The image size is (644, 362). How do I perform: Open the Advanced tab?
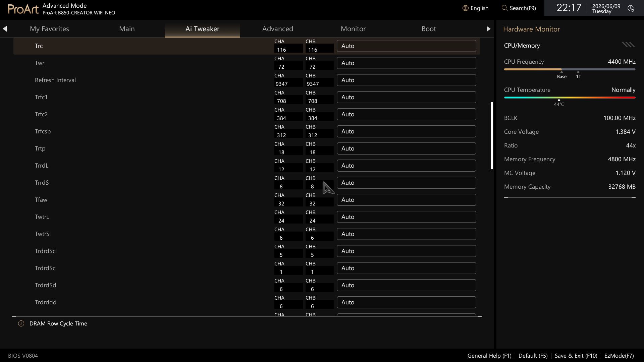coord(278,29)
